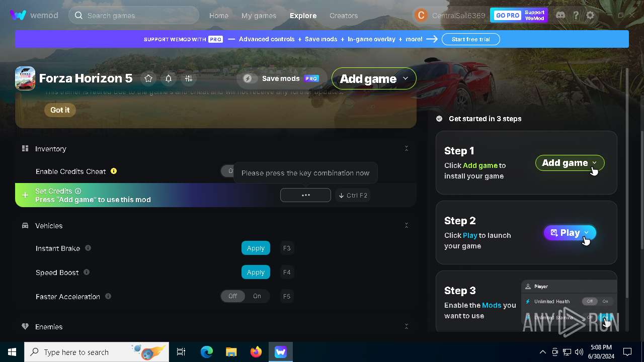Toggle the Enable Credits Cheat switch
The image size is (644, 362).
point(228,171)
